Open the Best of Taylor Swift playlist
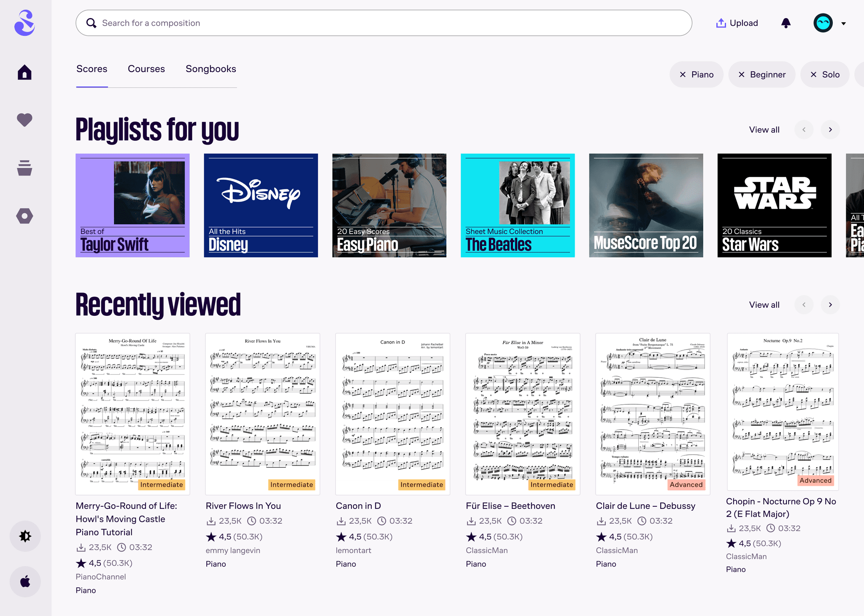864x616 pixels. pyautogui.click(x=132, y=205)
